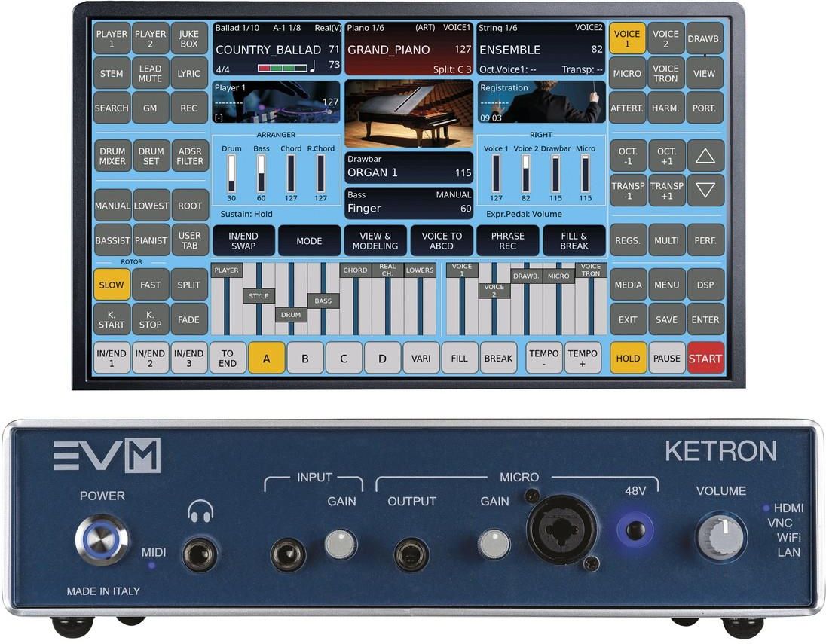Open REGS. registrations

[x=628, y=240]
